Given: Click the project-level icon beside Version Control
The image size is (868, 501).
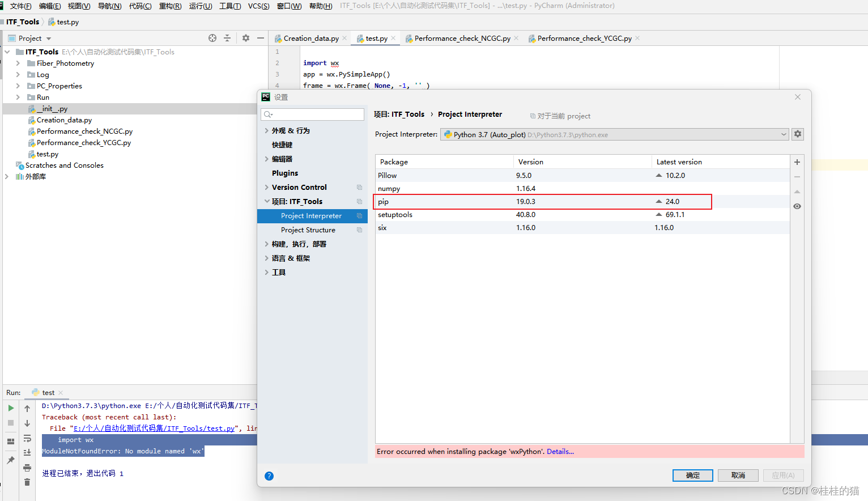Looking at the screenshot, I should tap(359, 188).
